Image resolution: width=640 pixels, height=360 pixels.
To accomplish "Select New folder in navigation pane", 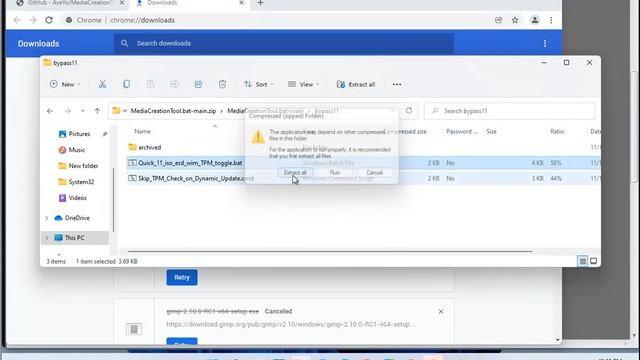I will (x=83, y=166).
